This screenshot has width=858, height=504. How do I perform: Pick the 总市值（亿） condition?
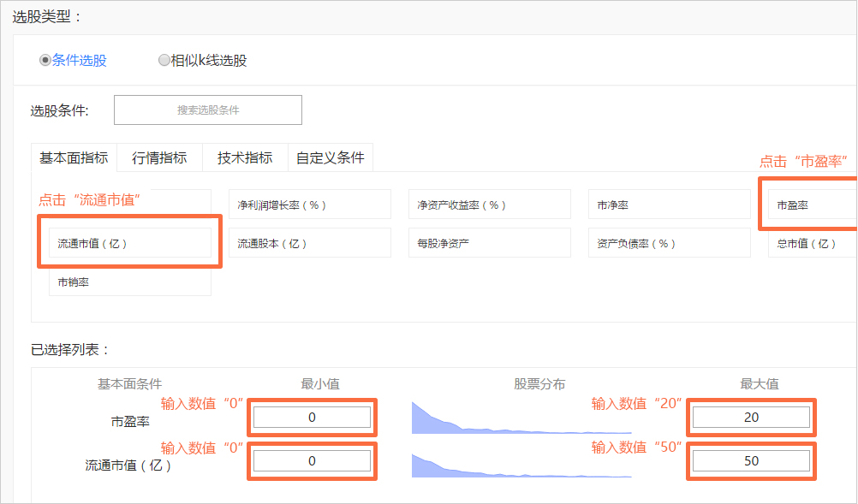(x=813, y=243)
